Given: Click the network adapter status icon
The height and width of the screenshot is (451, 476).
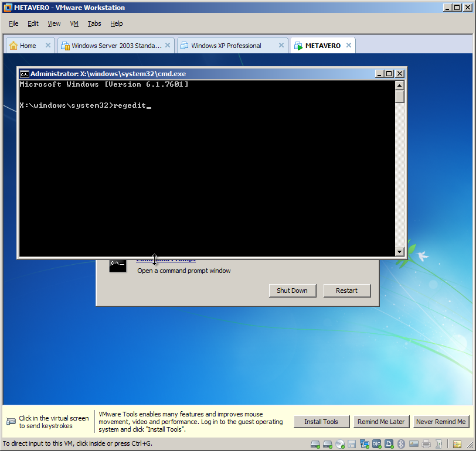Looking at the screenshot, I should (364, 444).
